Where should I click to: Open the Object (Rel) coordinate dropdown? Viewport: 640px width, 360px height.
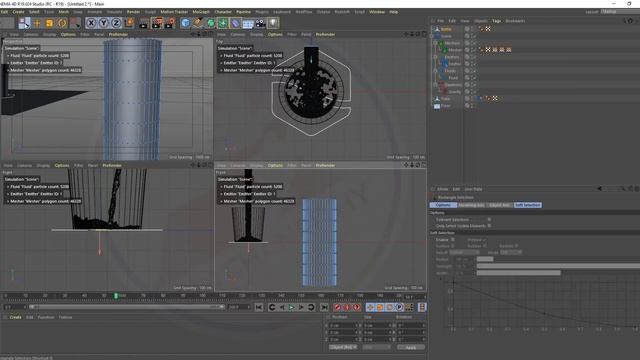(343, 347)
